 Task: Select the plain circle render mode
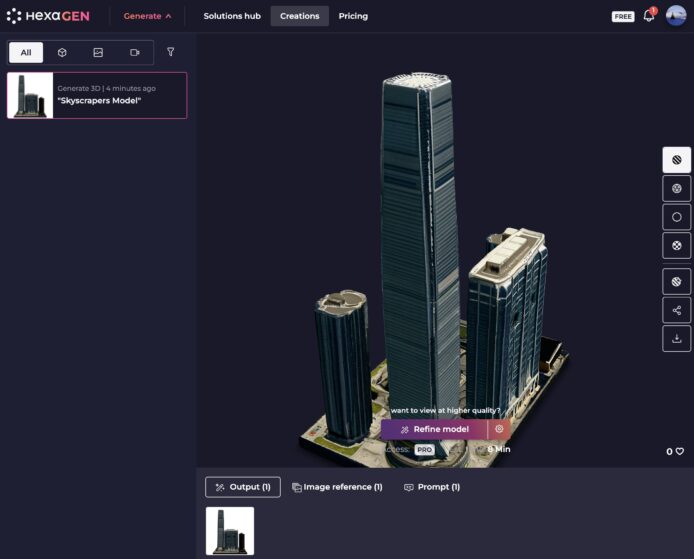click(677, 217)
